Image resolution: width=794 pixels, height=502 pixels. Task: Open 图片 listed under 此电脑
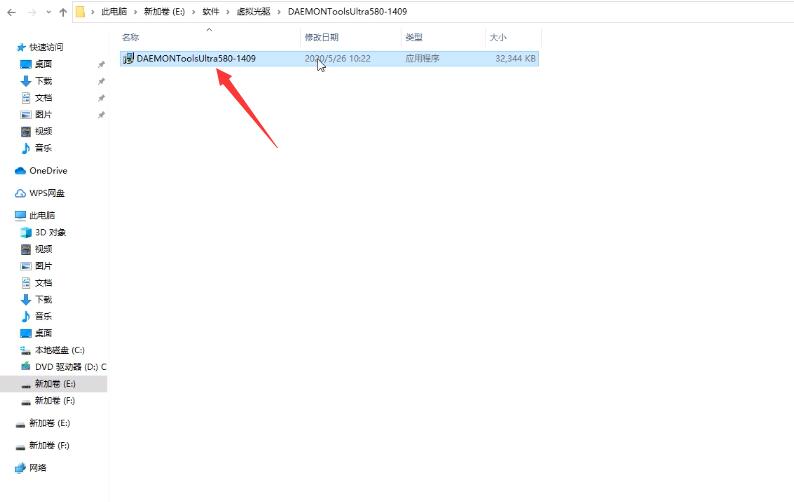click(x=43, y=265)
